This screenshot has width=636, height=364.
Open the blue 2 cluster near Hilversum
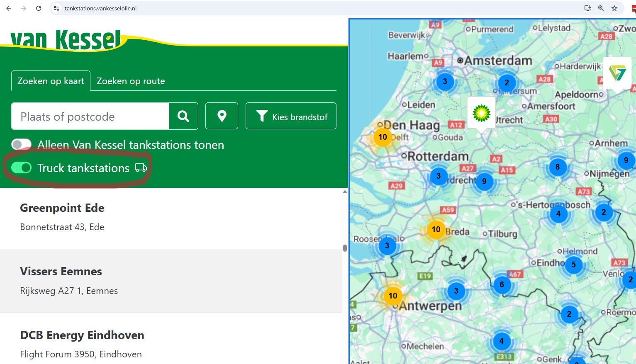pos(507,83)
